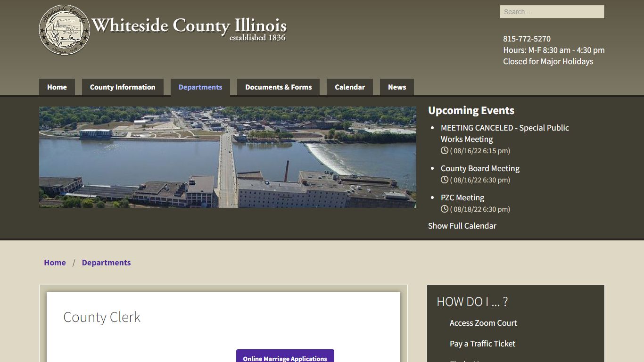This screenshot has width=644, height=362.
Task: Click the Whiteside County Illinois title
Action: coord(189,26)
